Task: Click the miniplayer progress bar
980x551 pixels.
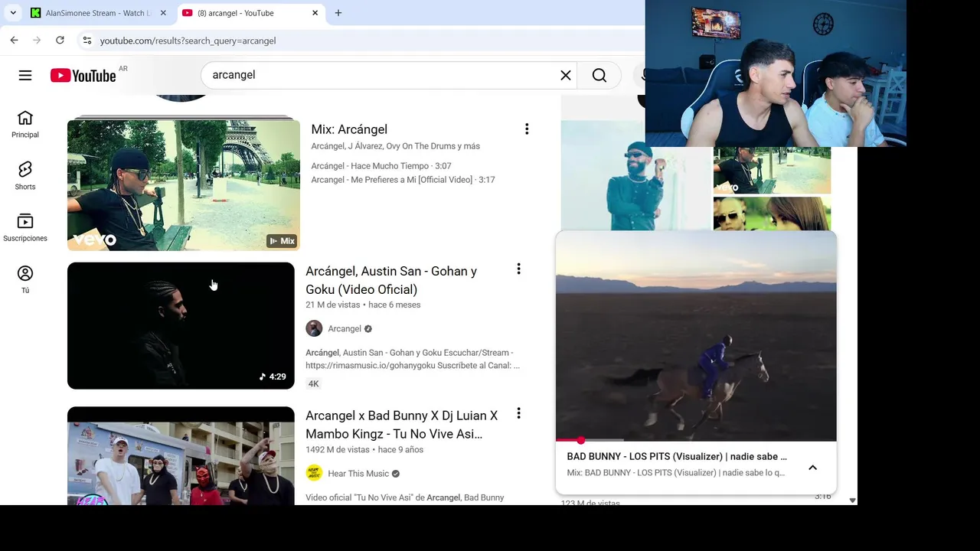Action: tap(696, 440)
